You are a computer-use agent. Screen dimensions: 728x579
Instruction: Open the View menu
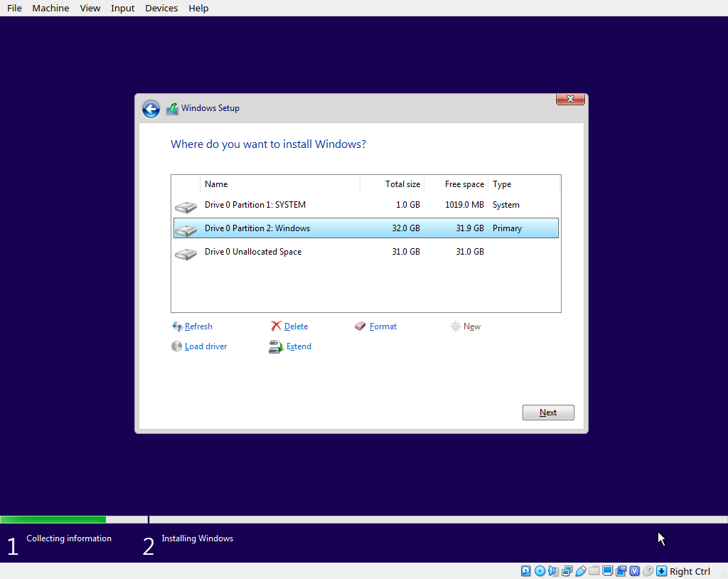click(x=90, y=8)
